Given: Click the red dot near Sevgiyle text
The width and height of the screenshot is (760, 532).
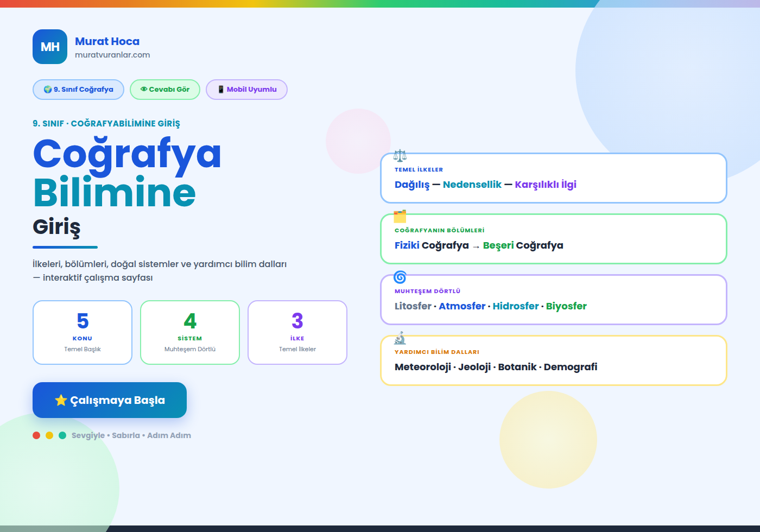Looking at the screenshot, I should click(x=36, y=435).
